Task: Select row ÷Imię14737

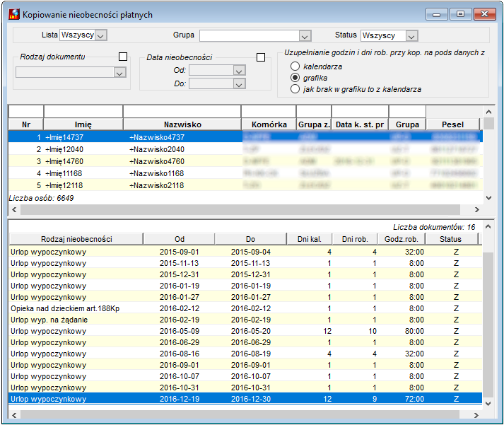Action: click(x=245, y=137)
